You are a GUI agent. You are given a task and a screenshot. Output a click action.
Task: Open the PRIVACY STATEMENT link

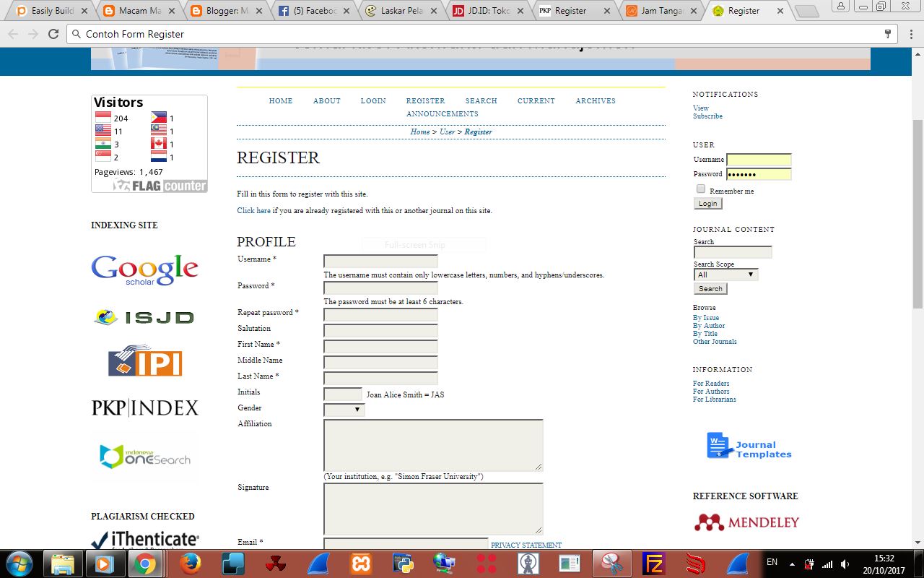click(526, 545)
